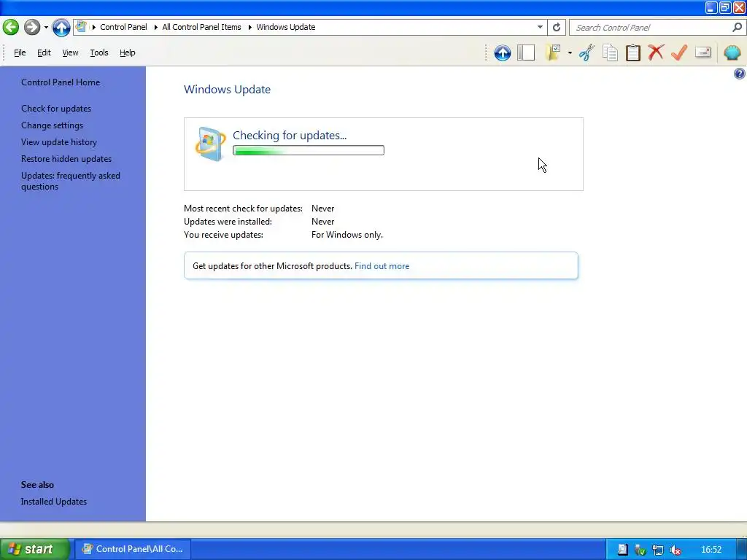Switch to Control Panel taskbar button
Viewport: 747px width, 560px height.
click(x=133, y=549)
